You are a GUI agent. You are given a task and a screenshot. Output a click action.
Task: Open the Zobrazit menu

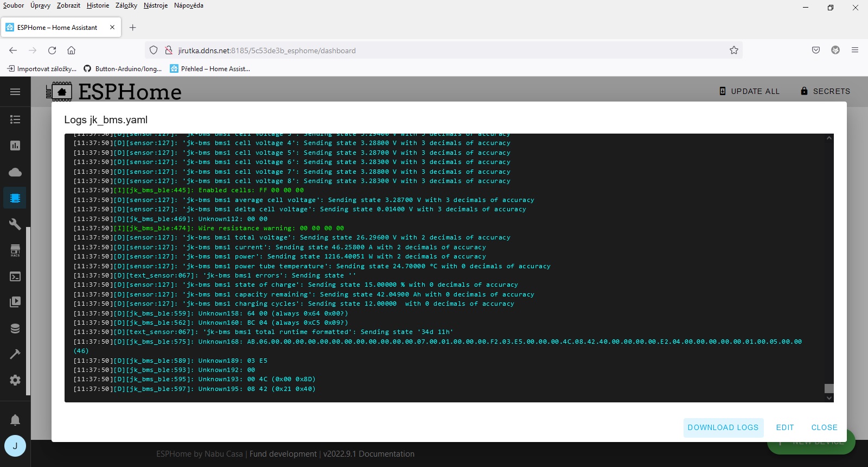(x=68, y=5)
